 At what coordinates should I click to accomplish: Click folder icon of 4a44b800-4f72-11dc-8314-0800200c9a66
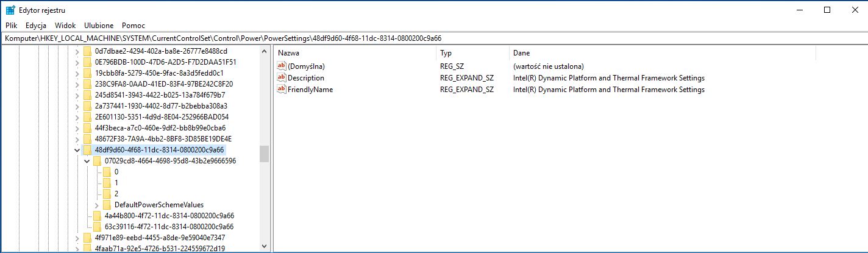pyautogui.click(x=97, y=216)
